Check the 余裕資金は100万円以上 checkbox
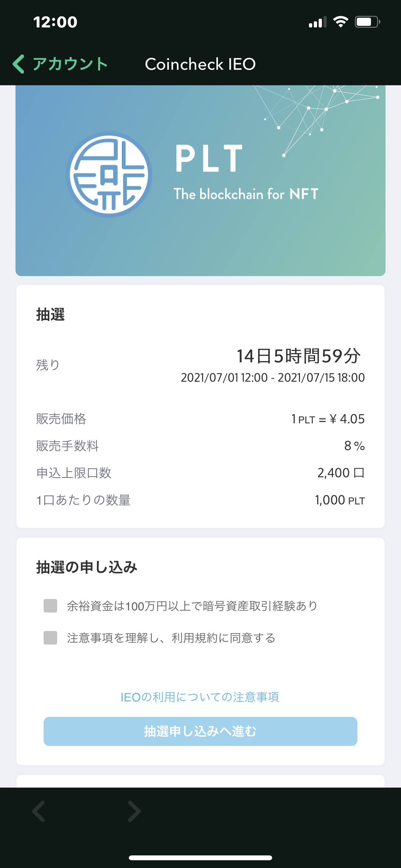Image resolution: width=401 pixels, height=868 pixels. click(51, 606)
